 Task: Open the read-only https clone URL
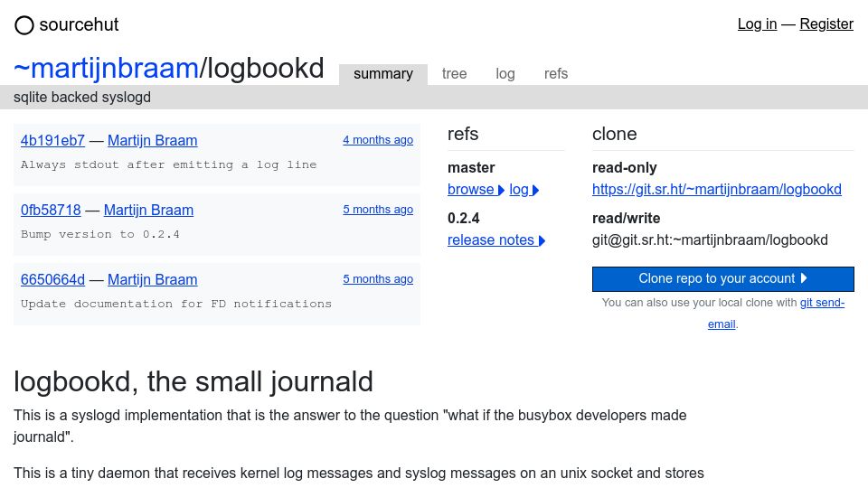pos(716,189)
